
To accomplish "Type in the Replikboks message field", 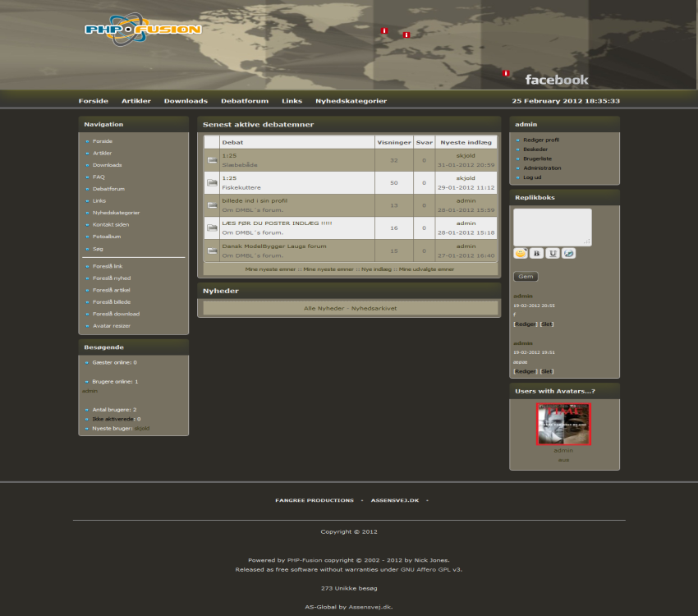I will [552, 227].
